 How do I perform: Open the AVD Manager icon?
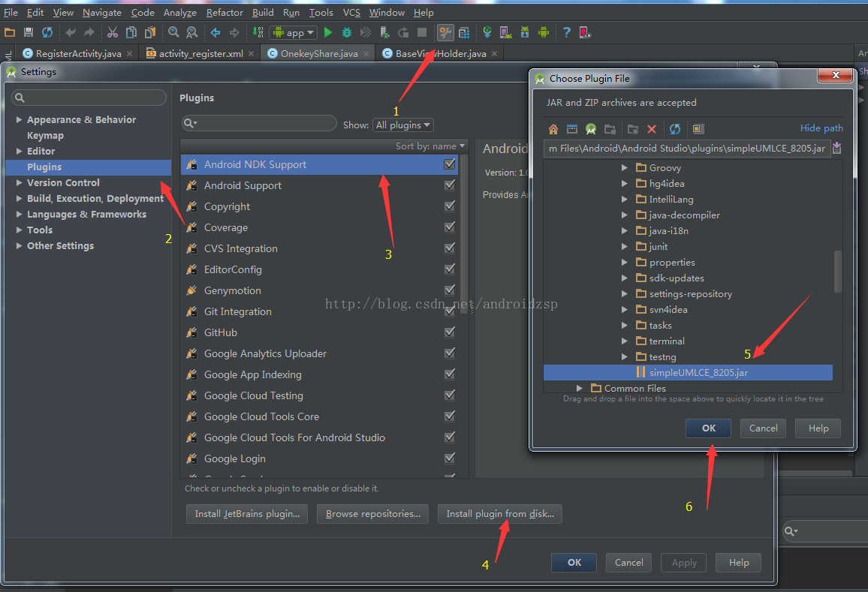[506, 33]
